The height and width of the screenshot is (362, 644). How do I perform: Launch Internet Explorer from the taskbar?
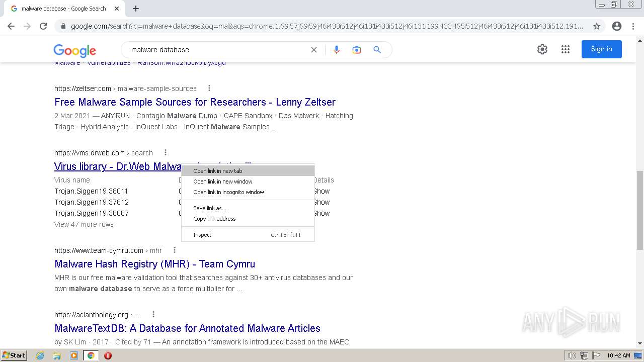tap(40, 355)
